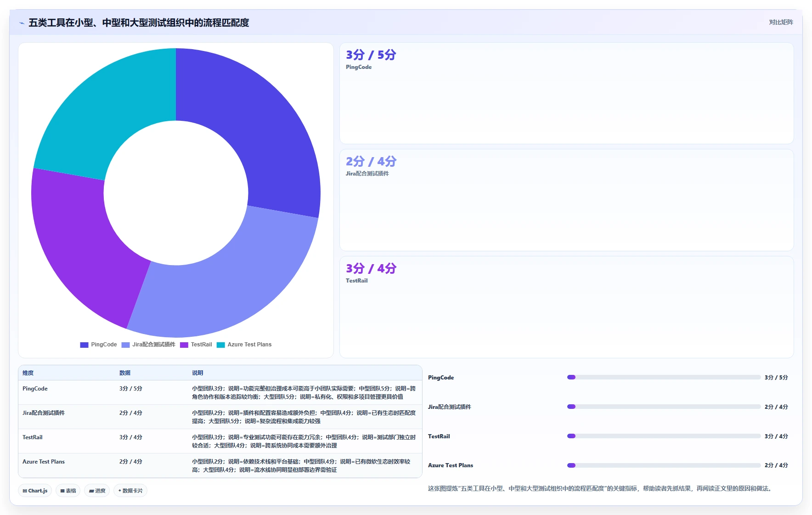812x515 pixels.
Task: Click the PingCode progress bar
Action: [x=664, y=377]
